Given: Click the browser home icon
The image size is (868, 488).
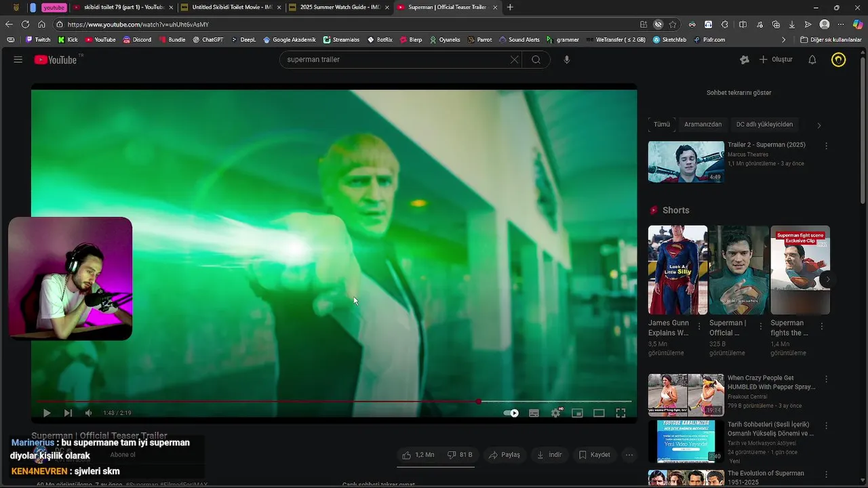Looking at the screenshot, I should (x=41, y=24).
